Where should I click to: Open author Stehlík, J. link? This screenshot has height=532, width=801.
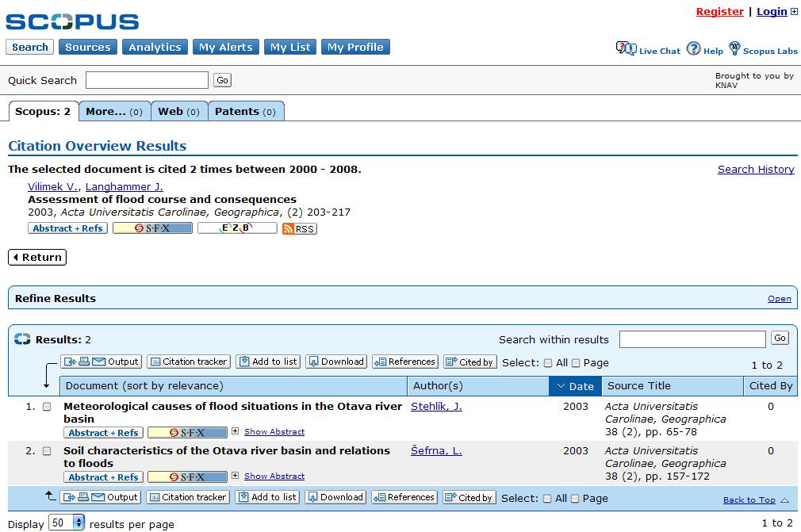pos(436,407)
